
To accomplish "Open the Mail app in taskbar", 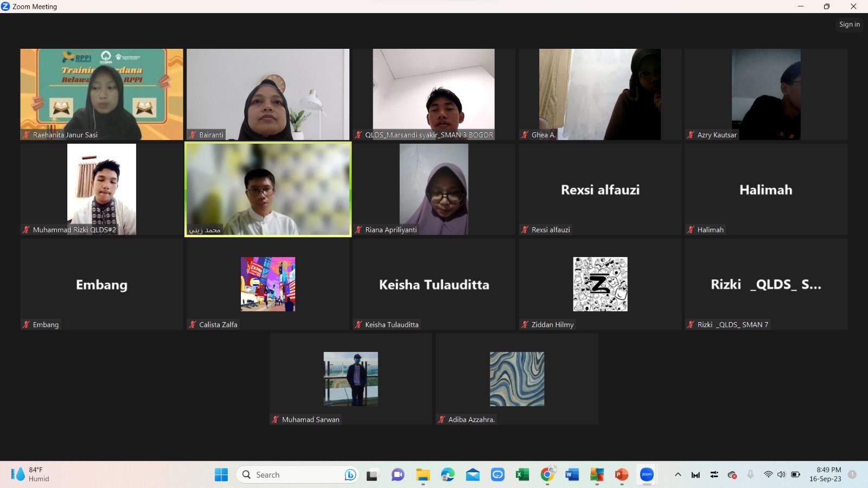I will point(473,474).
